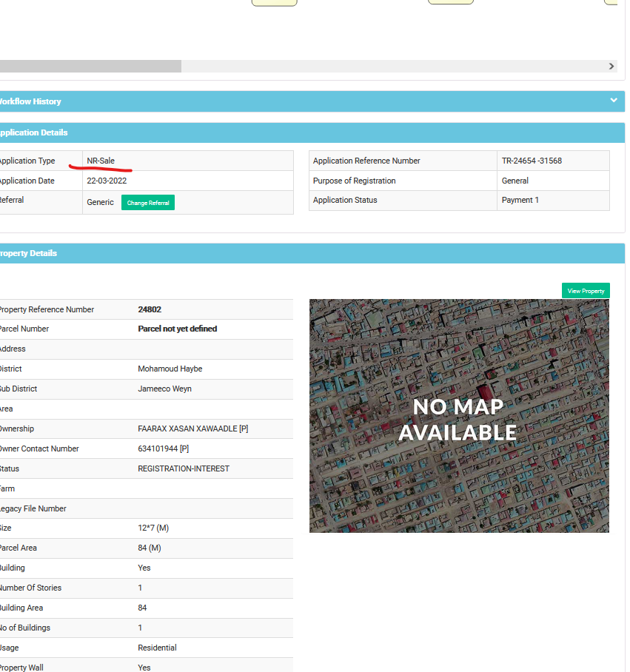This screenshot has width=630, height=672.
Task: Click the Change Referral button
Action: click(148, 203)
